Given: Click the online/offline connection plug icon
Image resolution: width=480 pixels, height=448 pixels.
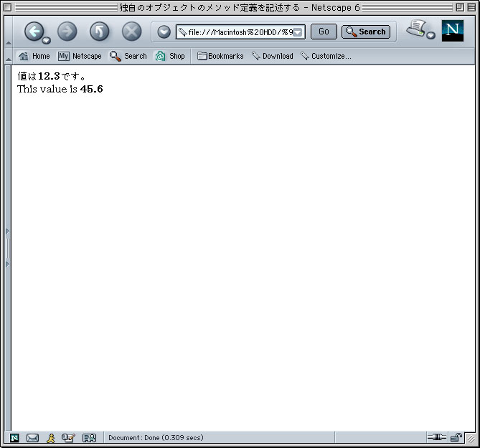Looking at the screenshot, I should coord(437,437).
